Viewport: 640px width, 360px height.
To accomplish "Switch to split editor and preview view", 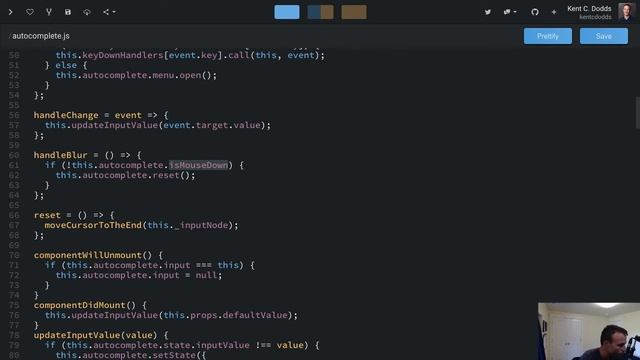I will pos(320,12).
